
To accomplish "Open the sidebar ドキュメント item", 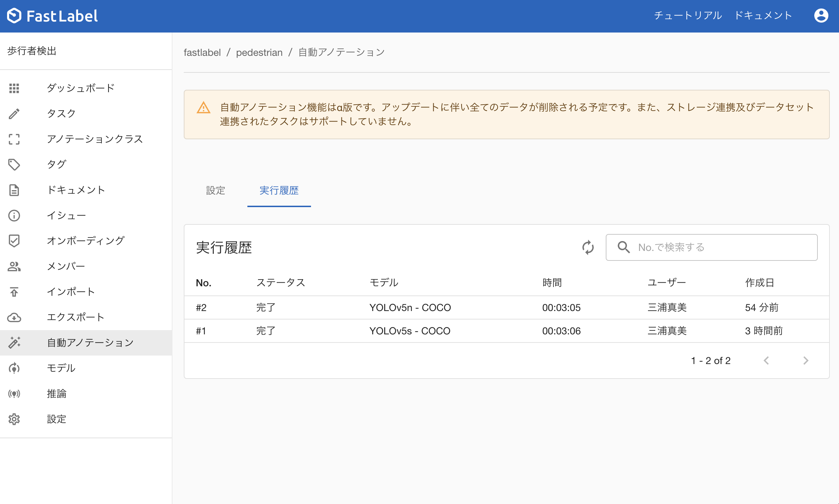I will coord(86,190).
